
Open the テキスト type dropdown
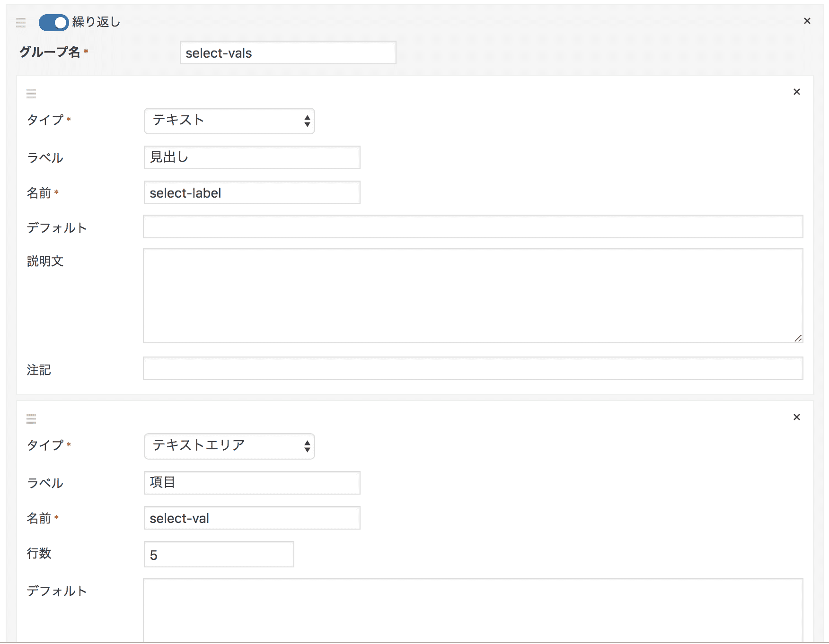coord(229,121)
